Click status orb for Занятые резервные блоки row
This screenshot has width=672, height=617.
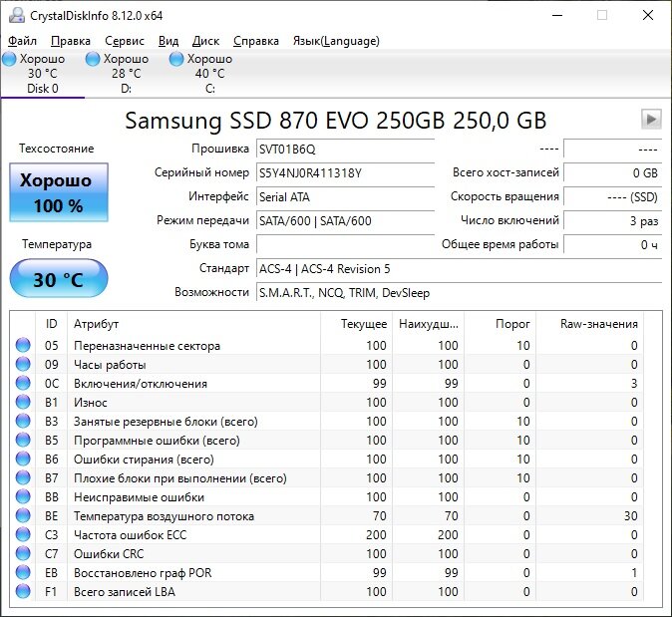pyautogui.click(x=23, y=422)
